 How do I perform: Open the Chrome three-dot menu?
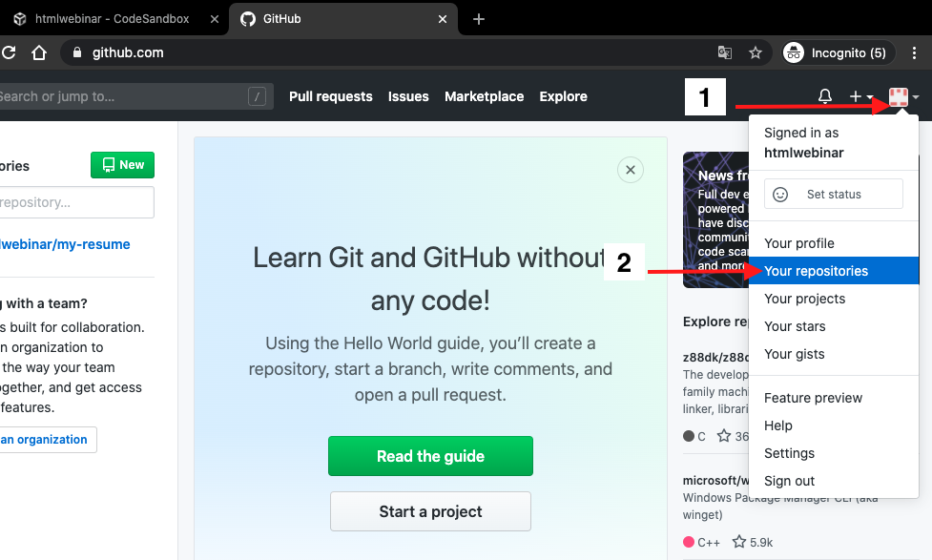point(914,53)
